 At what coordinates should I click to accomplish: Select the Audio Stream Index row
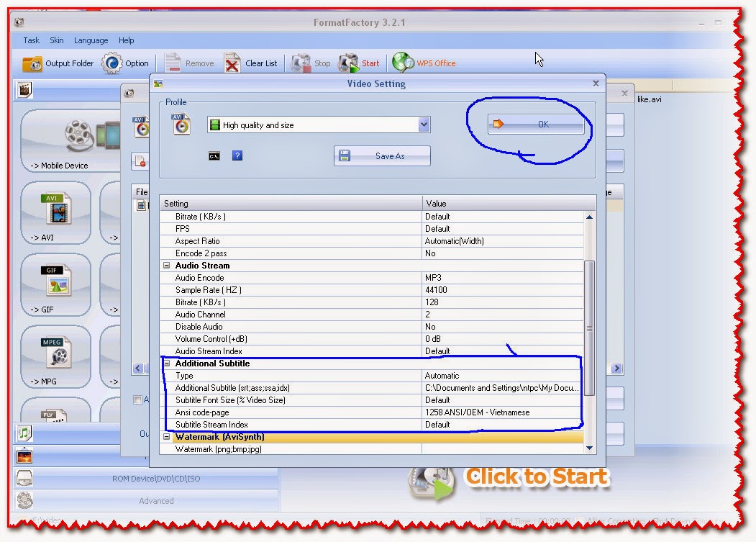click(x=372, y=351)
